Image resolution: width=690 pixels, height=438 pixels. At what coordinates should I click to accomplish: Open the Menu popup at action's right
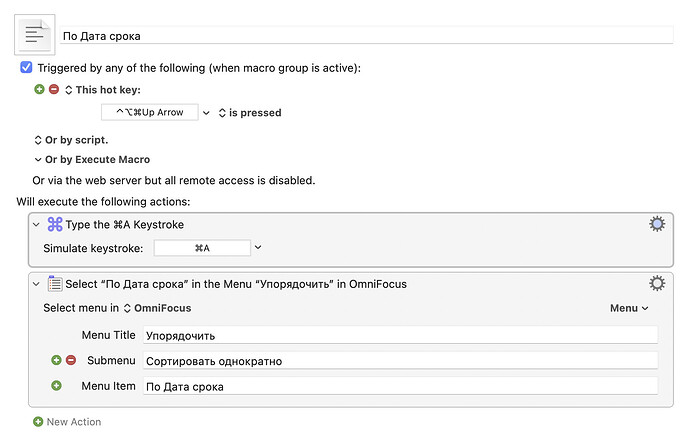629,308
